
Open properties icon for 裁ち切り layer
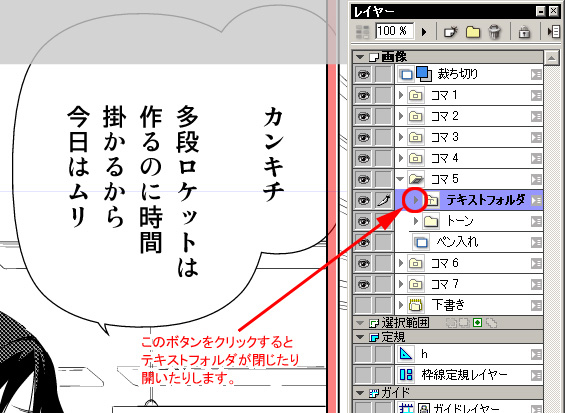coord(536,75)
